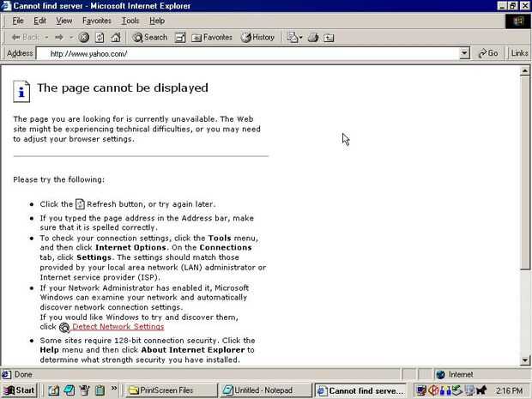
Task: Click the inline Refresh icon in instructions
Action: 80,204
